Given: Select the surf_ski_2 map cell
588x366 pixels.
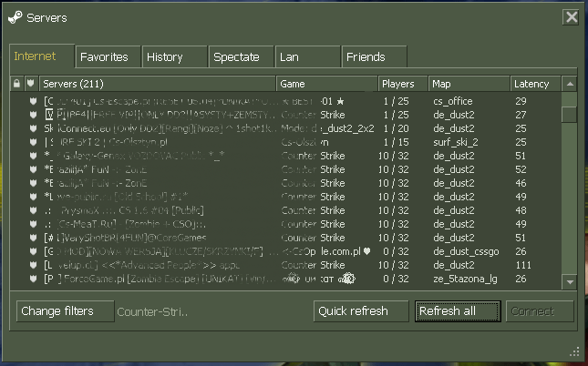Looking at the screenshot, I should (456, 142).
